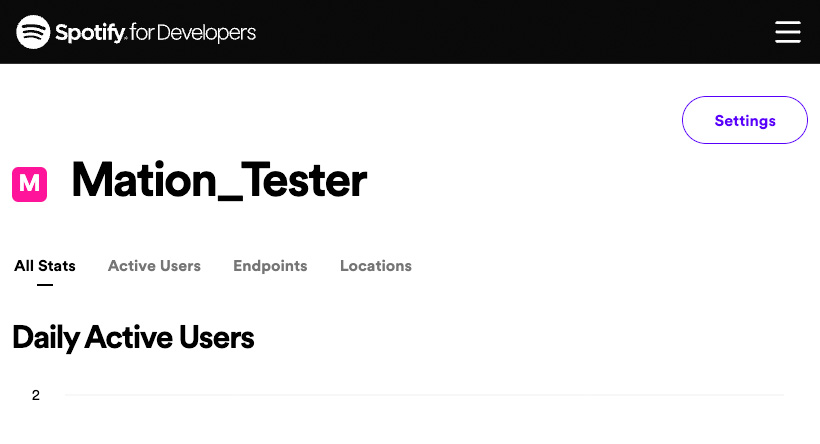This screenshot has height=444, width=820.
Task: Click the word 'Tester' in the app name
Action: point(305,180)
